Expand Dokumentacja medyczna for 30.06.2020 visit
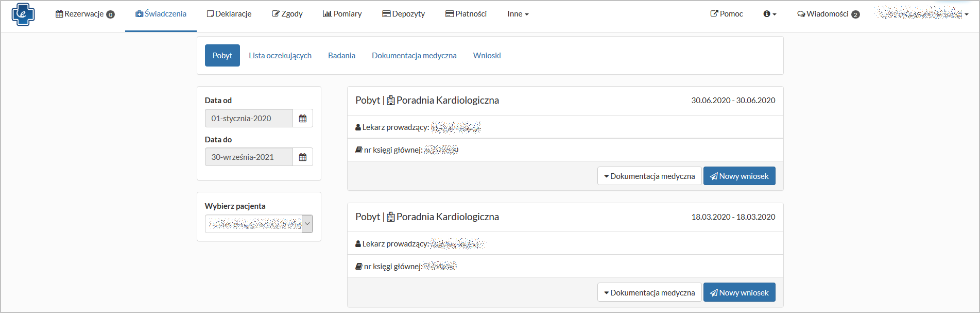Screen dimensions: 980x313 tap(649, 176)
